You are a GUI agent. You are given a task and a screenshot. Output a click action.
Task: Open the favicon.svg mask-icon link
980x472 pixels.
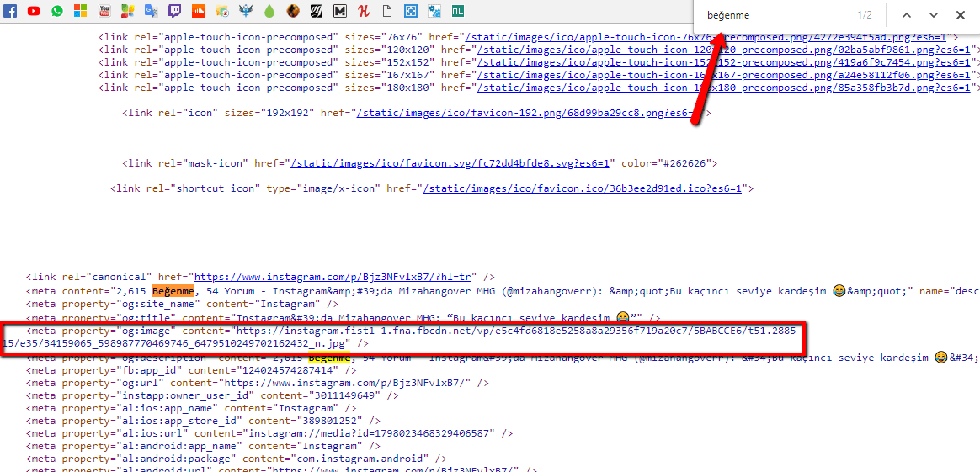pos(450,163)
